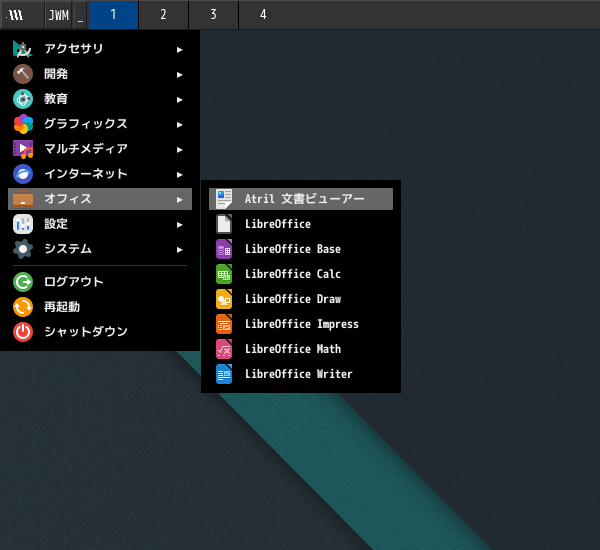The width and height of the screenshot is (600, 550).
Task: Click the LibreOffice Impress icon
Action: point(224,324)
